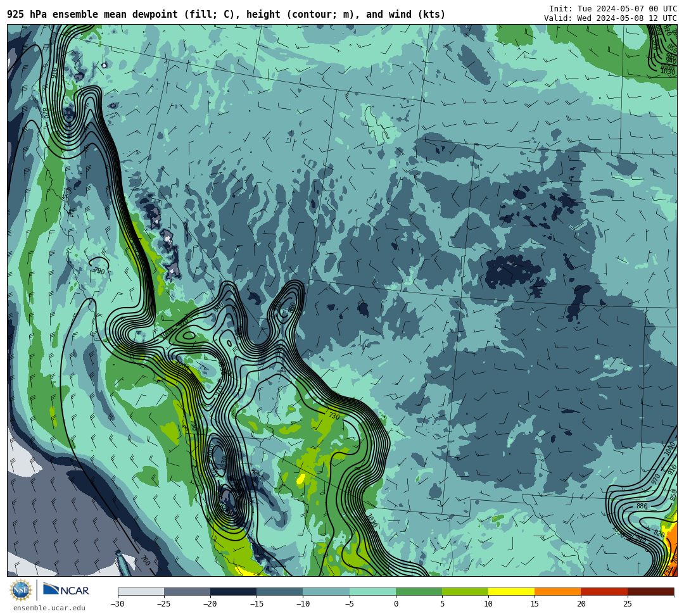Select the mint -5 to 0 colorbar segment
Screen dimensions: 684x616
(x=372, y=591)
